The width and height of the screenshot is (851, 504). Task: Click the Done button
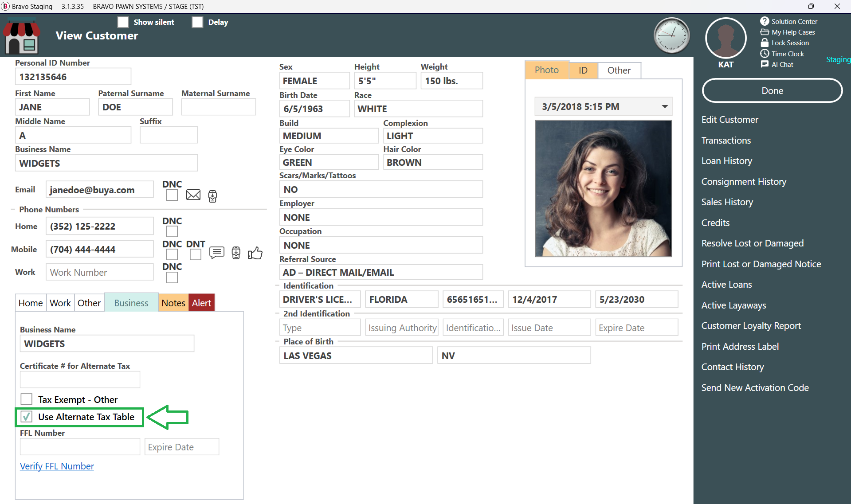[772, 91]
